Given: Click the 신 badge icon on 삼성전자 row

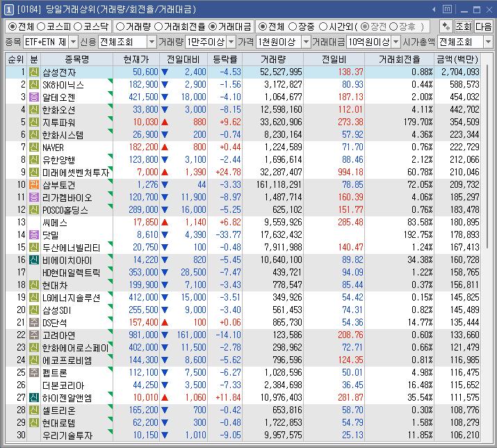Looking at the screenshot, I should [x=34, y=72].
